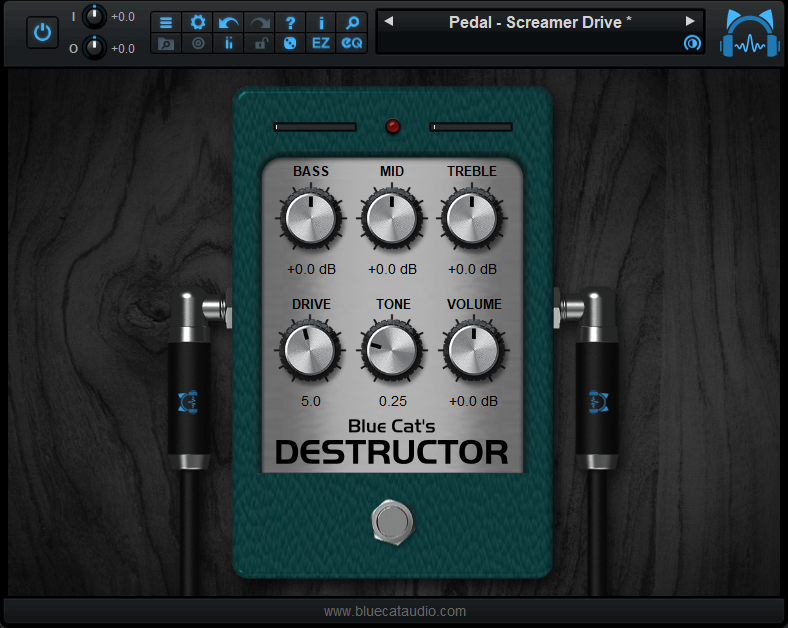The height and width of the screenshot is (628, 788).
Task: Toggle the plugin power bypass button
Action: pyautogui.click(x=42, y=33)
